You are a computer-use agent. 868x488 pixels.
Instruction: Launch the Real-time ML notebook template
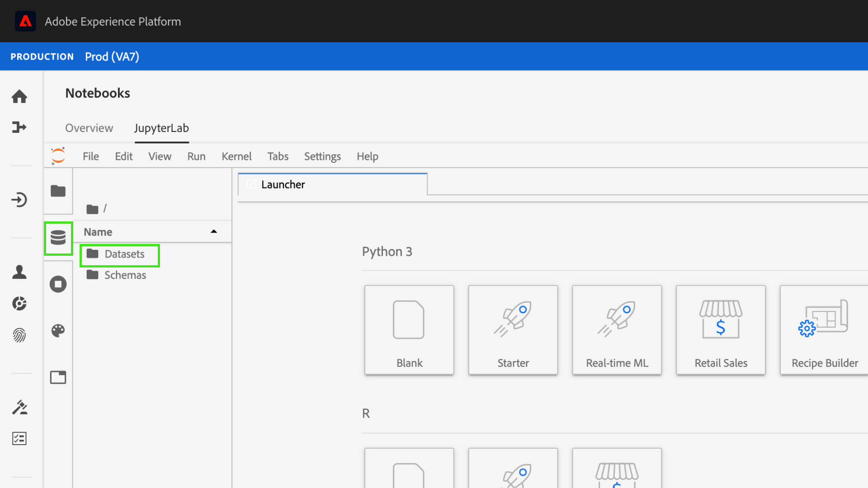coord(617,330)
